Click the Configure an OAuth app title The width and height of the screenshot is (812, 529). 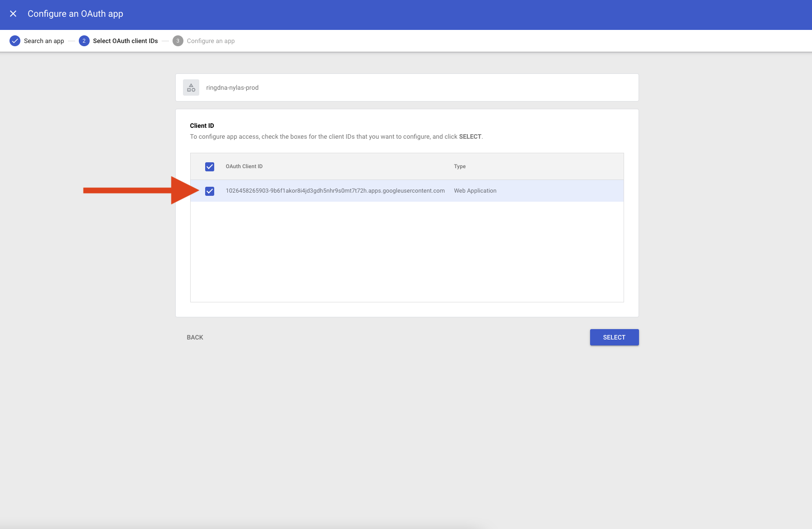point(75,14)
